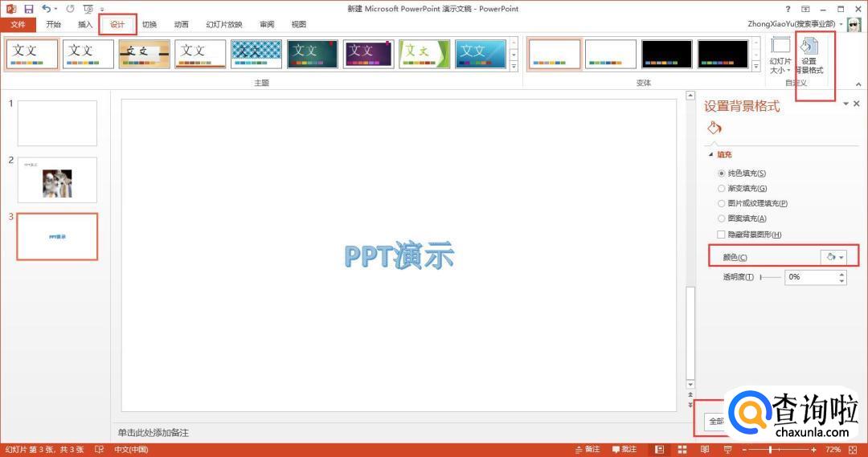This screenshot has height=457, width=868.
Task: Switch to the 设计 ribbon tab
Action: 117,24
